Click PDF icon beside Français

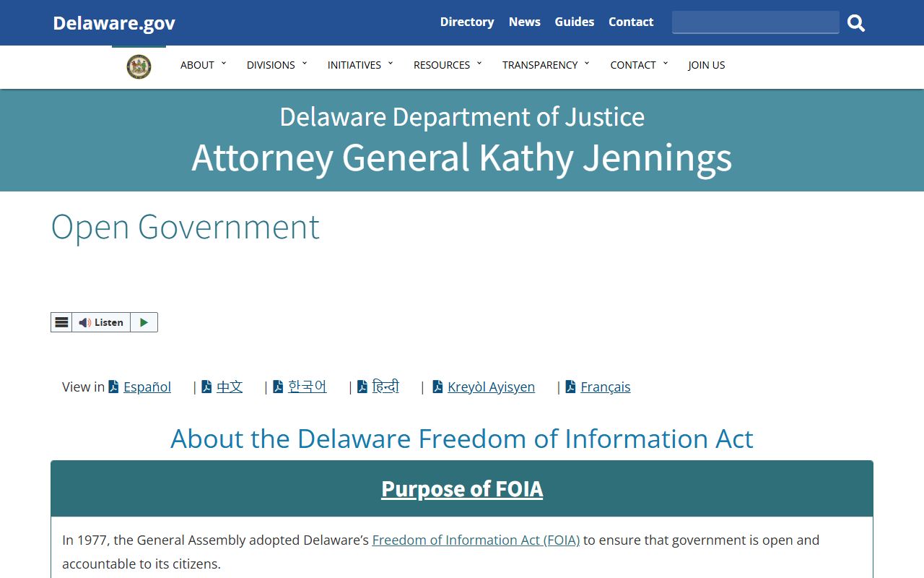570,387
